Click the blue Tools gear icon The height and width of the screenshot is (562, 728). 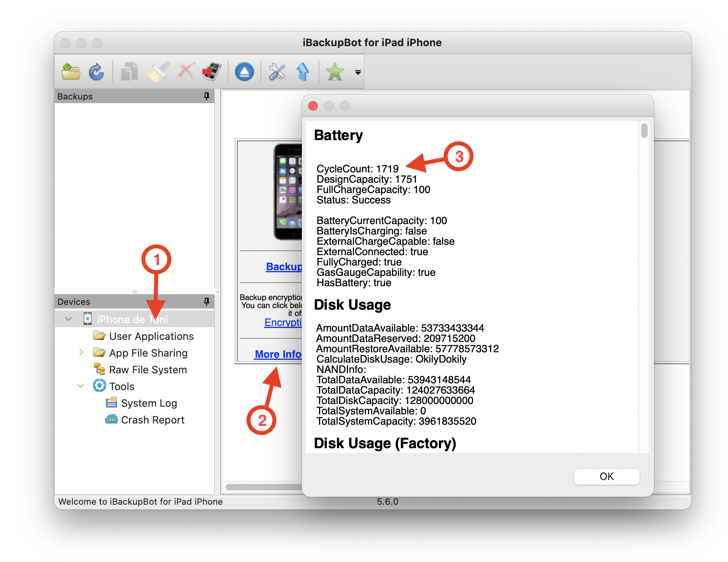point(99,386)
